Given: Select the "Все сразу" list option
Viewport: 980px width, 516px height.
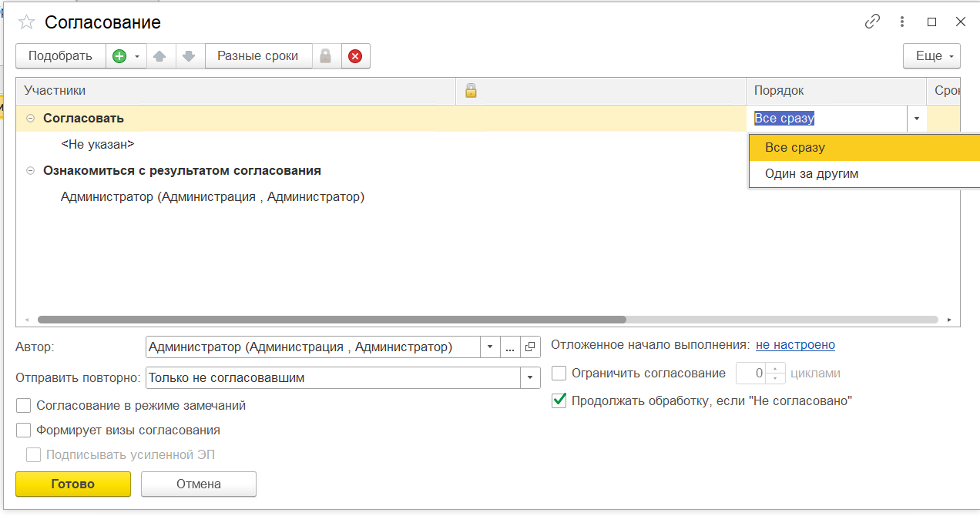Looking at the screenshot, I should 795,148.
